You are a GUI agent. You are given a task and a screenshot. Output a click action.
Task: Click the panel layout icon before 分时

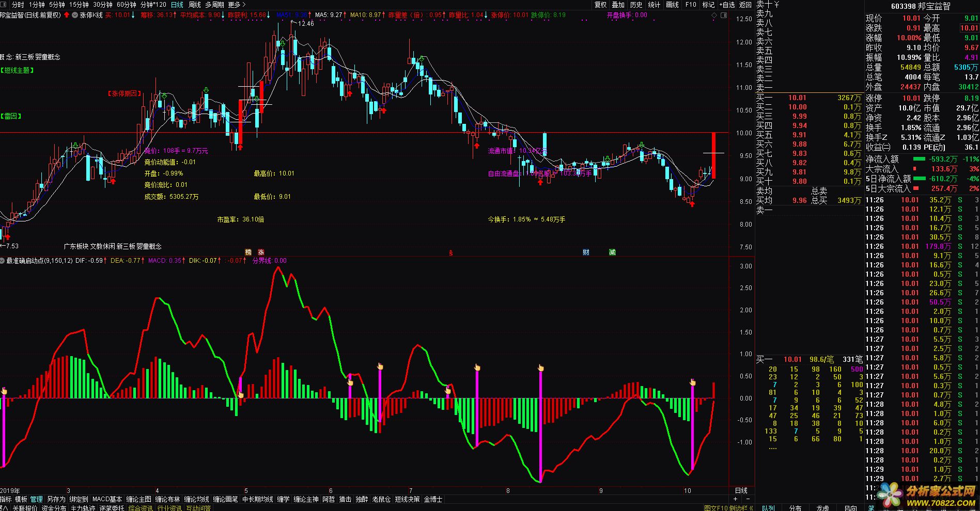pyautogui.click(x=4, y=5)
